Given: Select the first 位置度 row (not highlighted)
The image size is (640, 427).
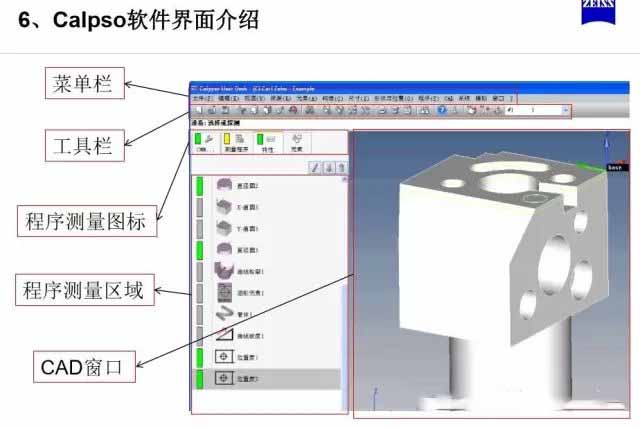Looking at the screenshot, I should tap(267, 357).
